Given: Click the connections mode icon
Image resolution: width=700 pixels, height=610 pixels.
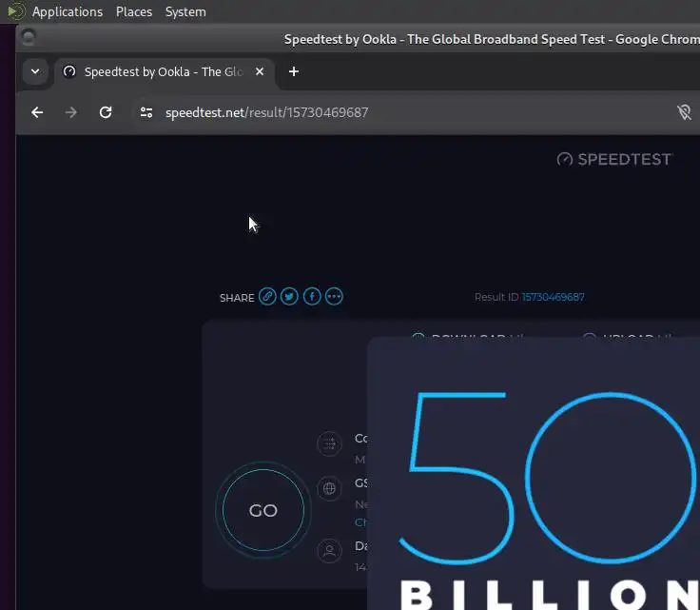Looking at the screenshot, I should tap(329, 443).
